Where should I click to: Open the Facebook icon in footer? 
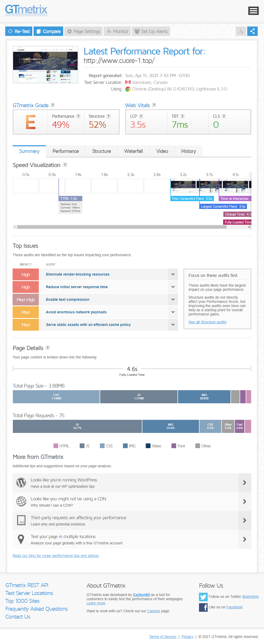point(203,607)
